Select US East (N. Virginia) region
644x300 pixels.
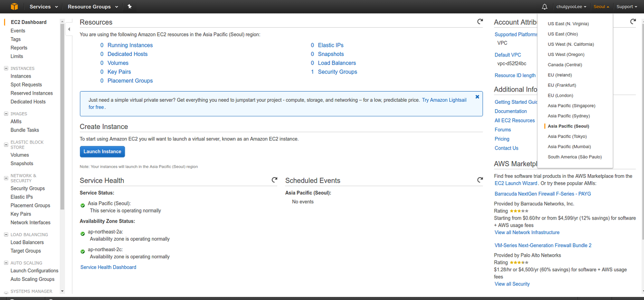tap(568, 24)
